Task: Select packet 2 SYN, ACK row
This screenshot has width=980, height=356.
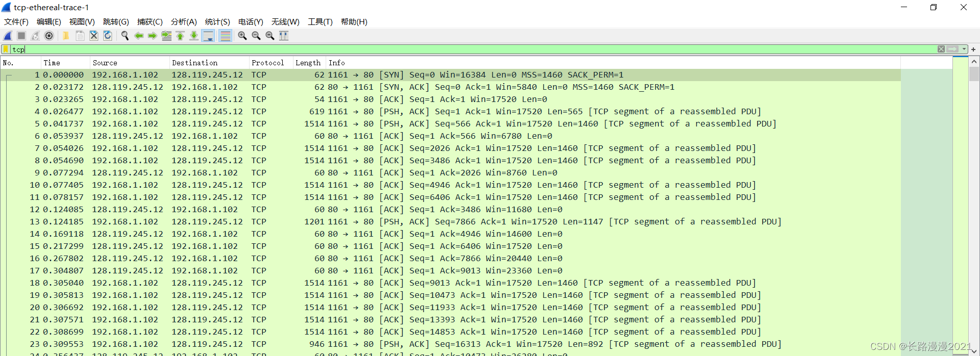Action: click(451, 87)
